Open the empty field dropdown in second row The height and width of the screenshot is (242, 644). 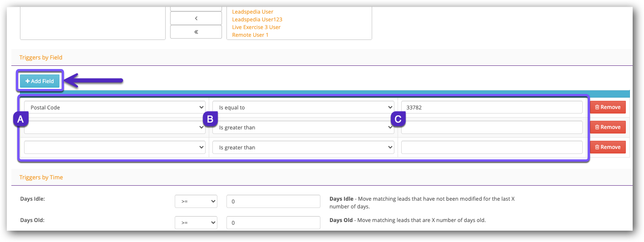pyautogui.click(x=115, y=128)
